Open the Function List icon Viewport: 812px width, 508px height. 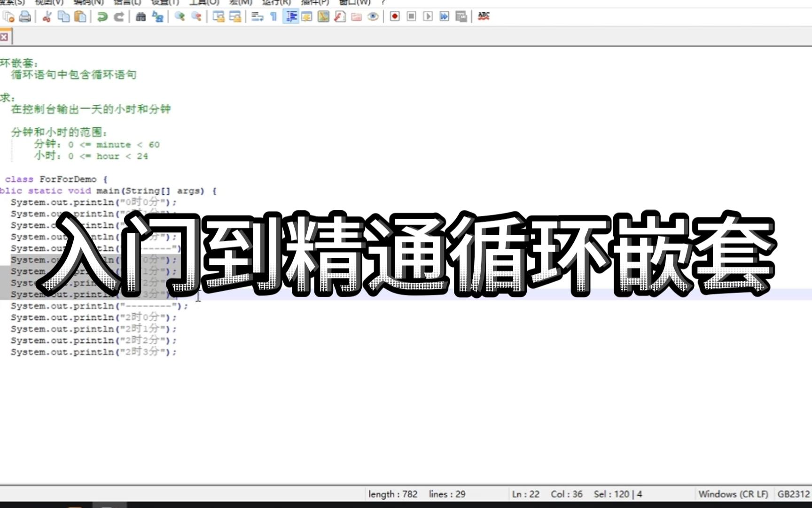[x=340, y=17]
